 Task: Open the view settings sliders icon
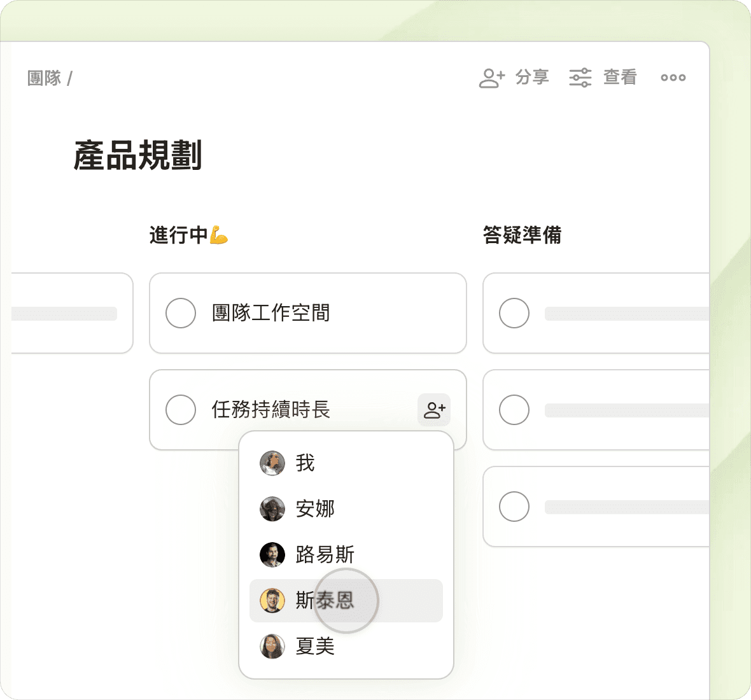pos(580,78)
